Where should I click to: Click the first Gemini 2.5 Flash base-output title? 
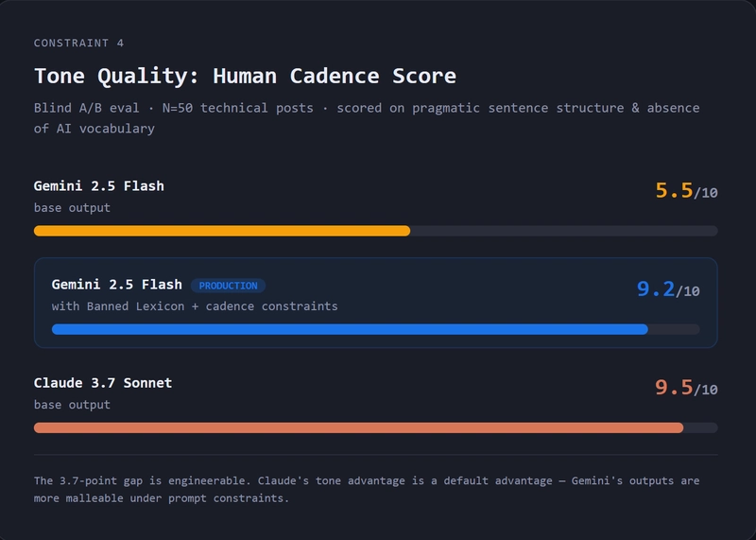pos(98,186)
